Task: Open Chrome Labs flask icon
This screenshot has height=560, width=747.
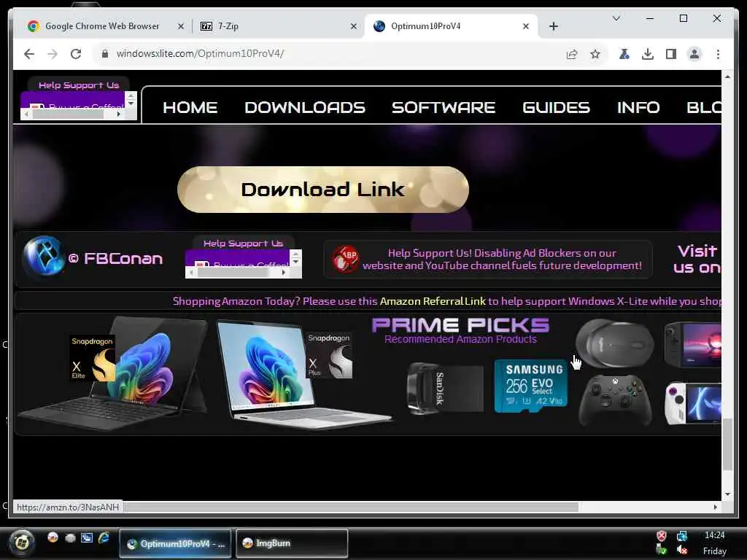Action: click(624, 54)
